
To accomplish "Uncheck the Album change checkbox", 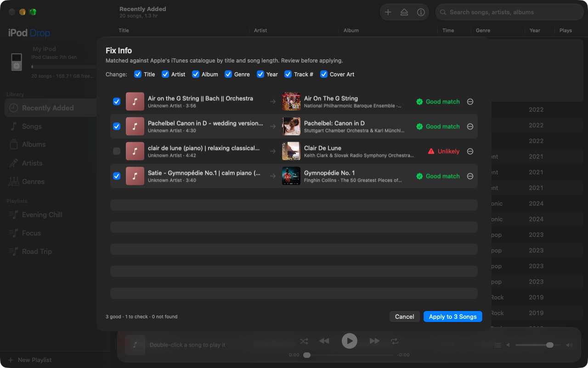I will [x=196, y=74].
